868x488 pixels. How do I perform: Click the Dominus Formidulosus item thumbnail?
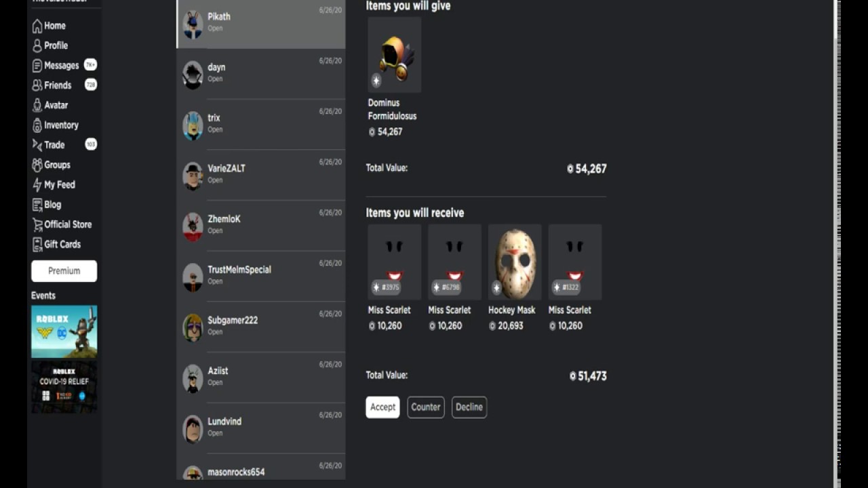[395, 55]
